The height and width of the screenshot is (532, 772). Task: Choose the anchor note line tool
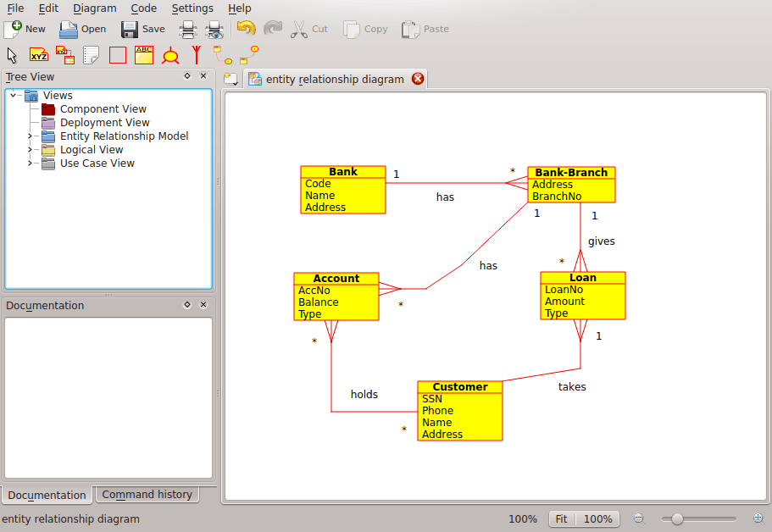(x=65, y=55)
